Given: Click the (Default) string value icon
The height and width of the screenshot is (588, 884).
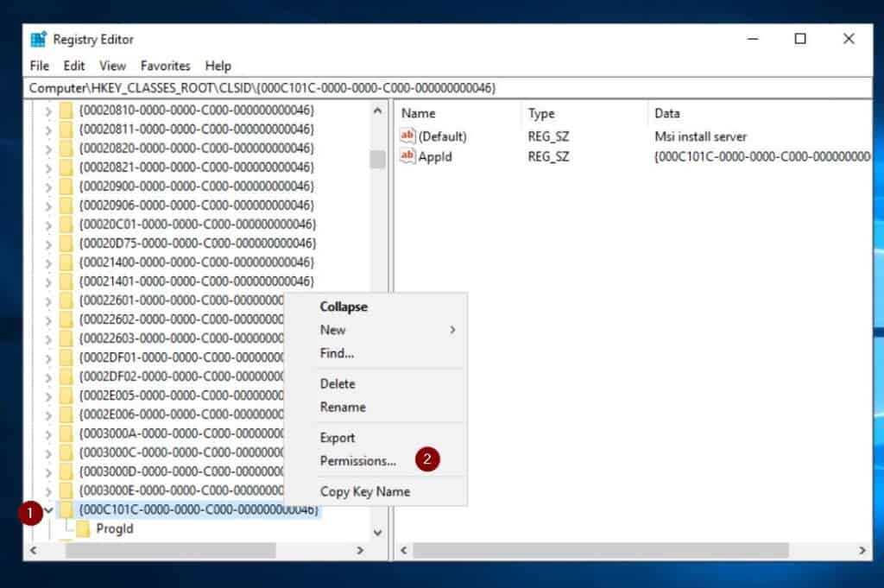Looking at the screenshot, I should 407,136.
